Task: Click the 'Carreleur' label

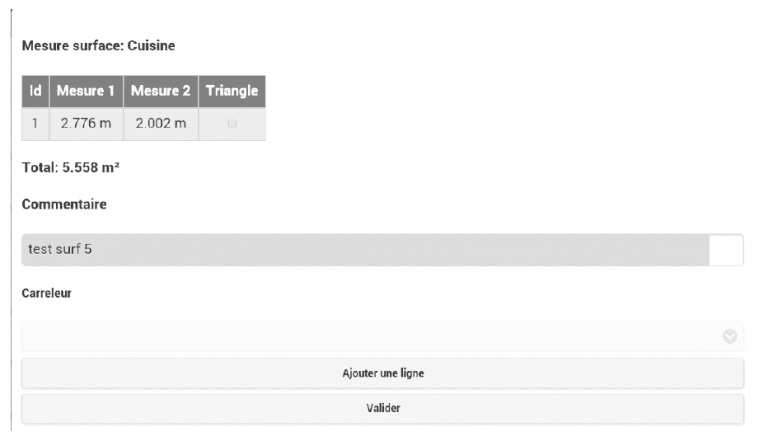Action: (x=47, y=295)
